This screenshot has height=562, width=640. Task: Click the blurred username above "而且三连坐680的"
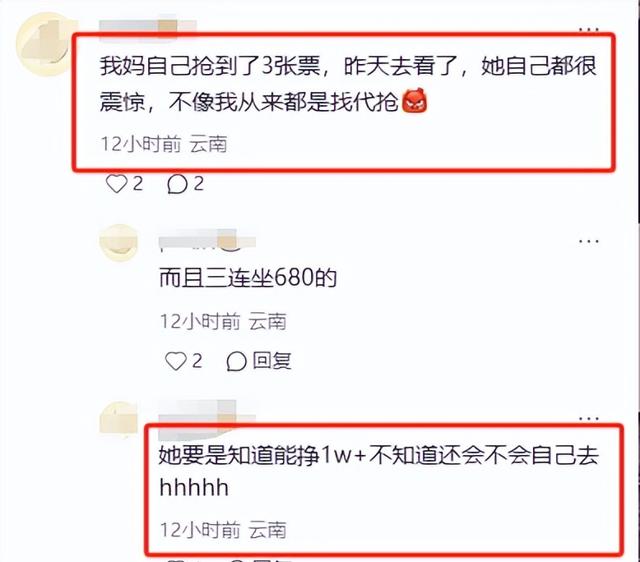tap(207, 240)
